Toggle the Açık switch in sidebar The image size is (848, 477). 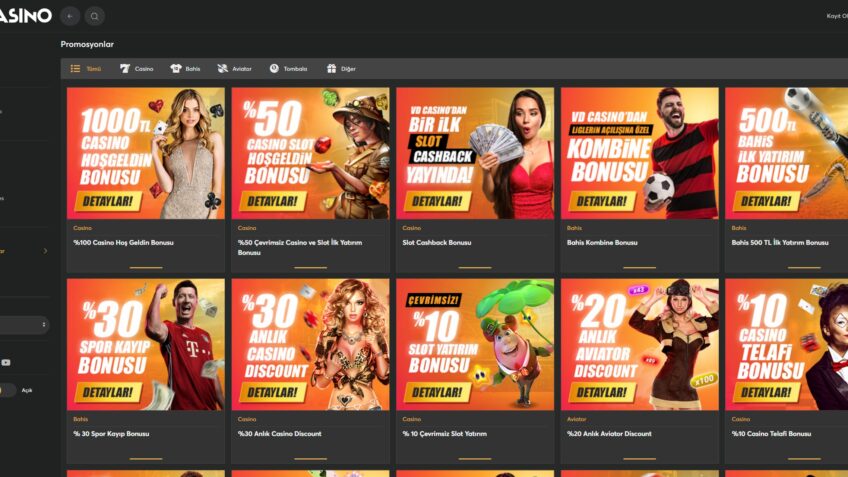pyautogui.click(x=7, y=390)
